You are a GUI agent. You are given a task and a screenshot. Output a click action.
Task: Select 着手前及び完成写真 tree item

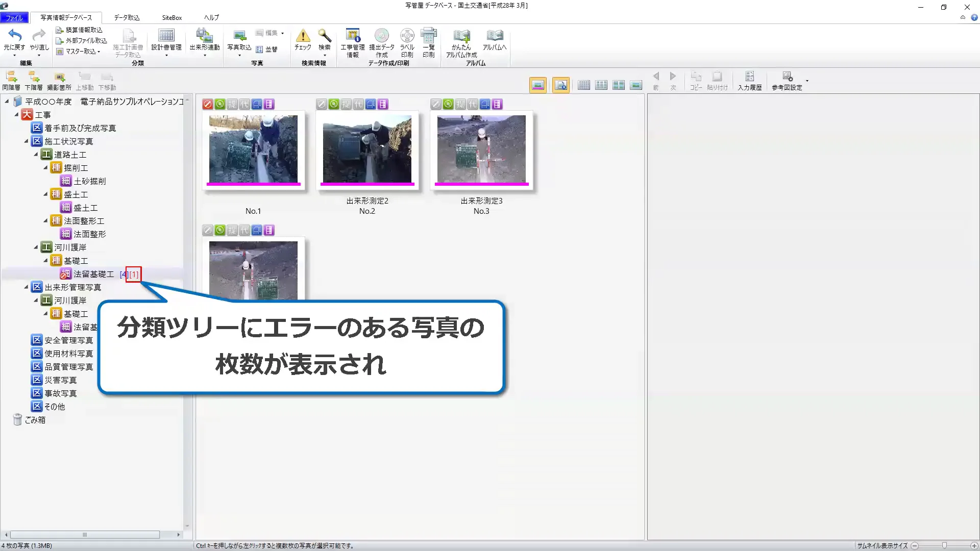(74, 128)
